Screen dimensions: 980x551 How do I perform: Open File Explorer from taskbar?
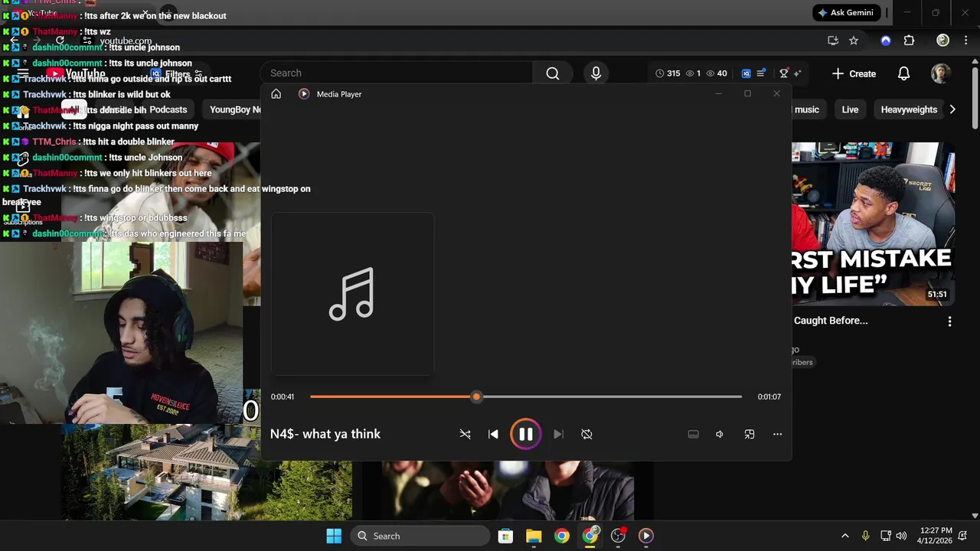(x=534, y=536)
